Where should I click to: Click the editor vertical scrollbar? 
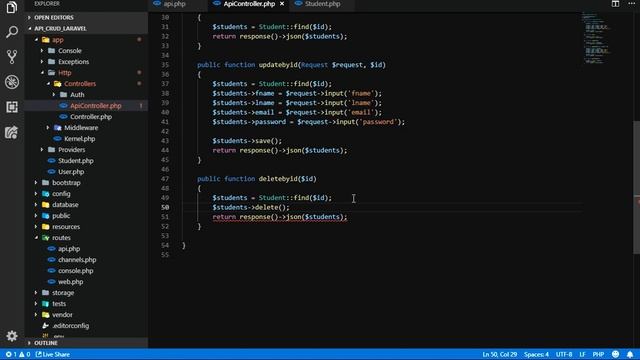pos(636,187)
